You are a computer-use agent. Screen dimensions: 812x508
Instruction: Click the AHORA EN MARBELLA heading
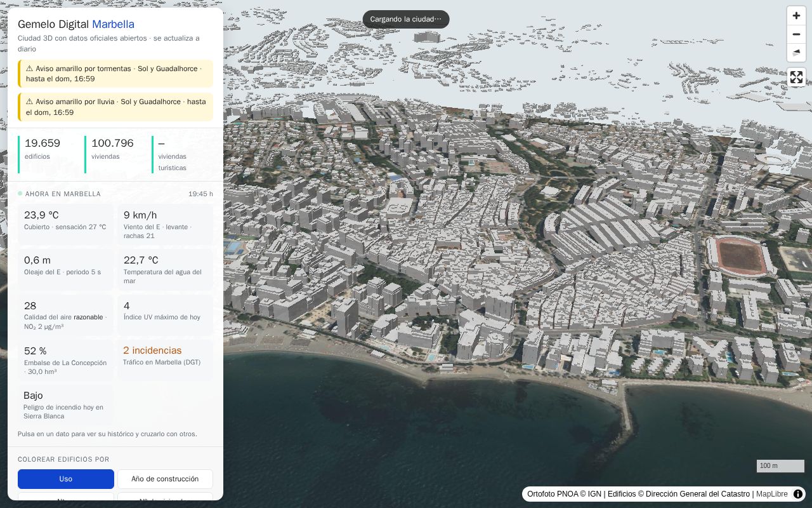point(63,194)
